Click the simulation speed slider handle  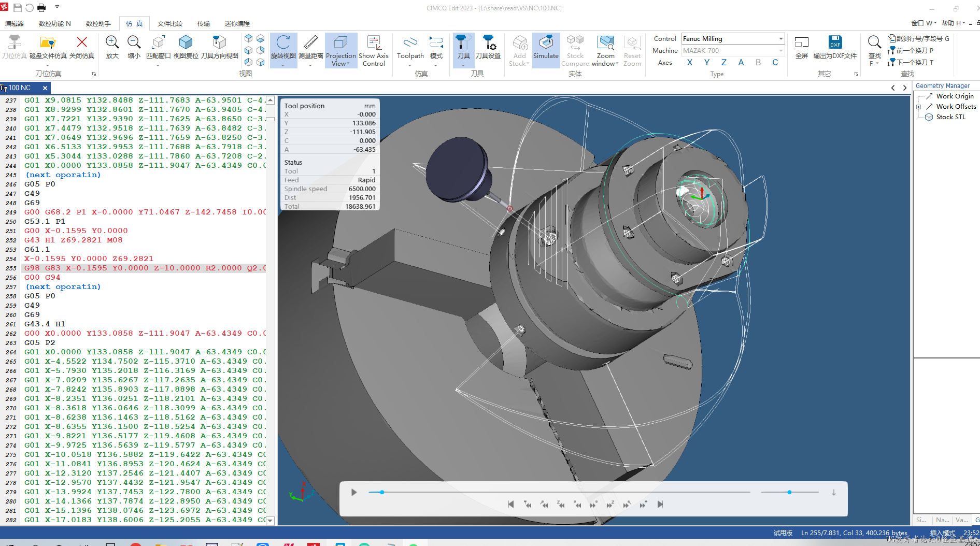coord(789,492)
